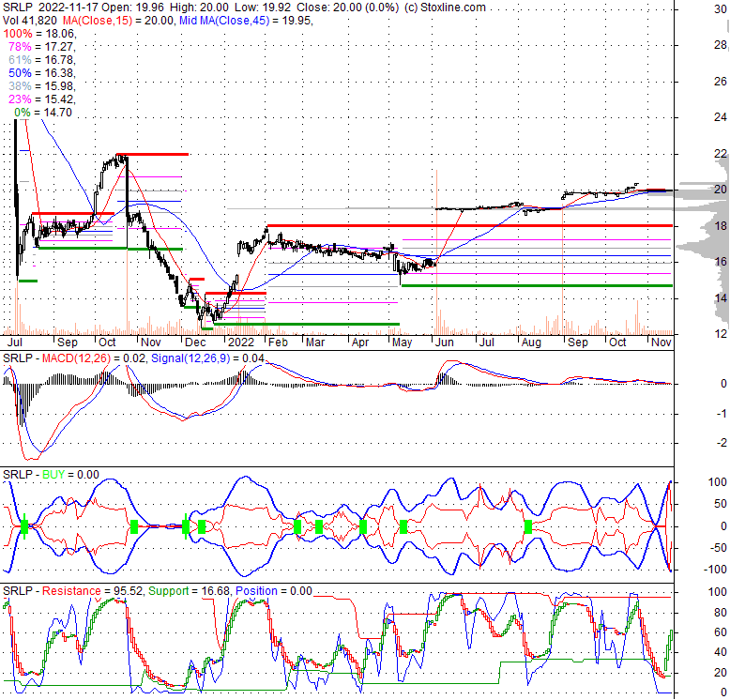Click the tall volume spike in June
The width and height of the screenshot is (730, 700).
[436, 252]
